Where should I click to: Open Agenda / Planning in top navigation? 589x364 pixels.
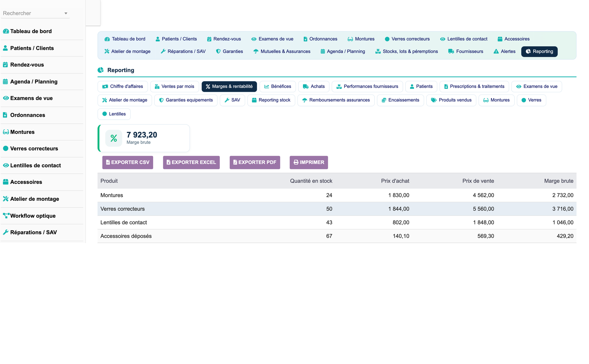[343, 51]
